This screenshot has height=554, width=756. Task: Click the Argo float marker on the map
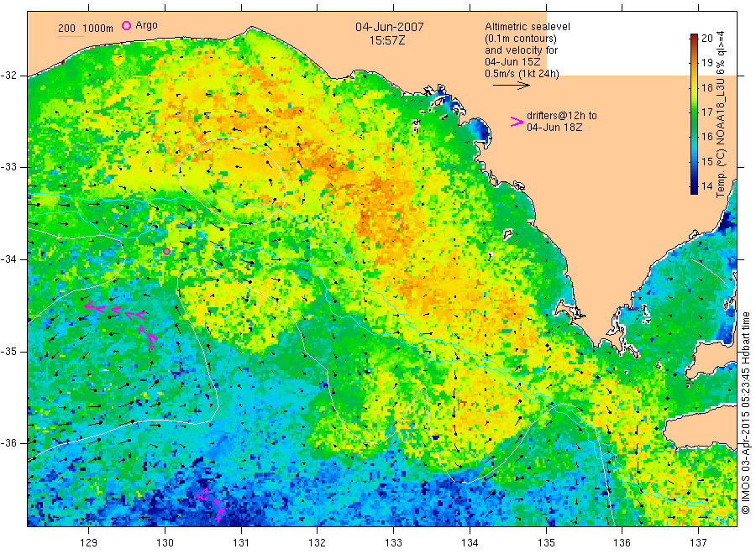point(166,252)
